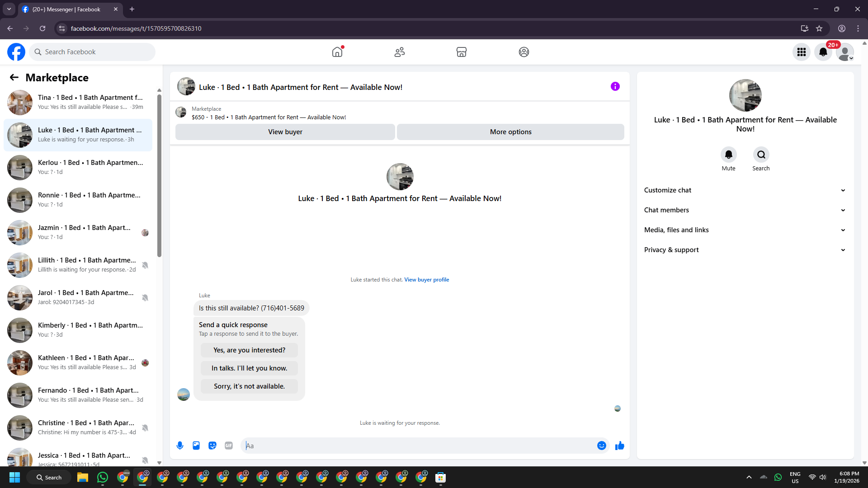Screen dimensions: 868x488
Task: Go to the Friends tab in the top navigation
Action: click(x=399, y=52)
